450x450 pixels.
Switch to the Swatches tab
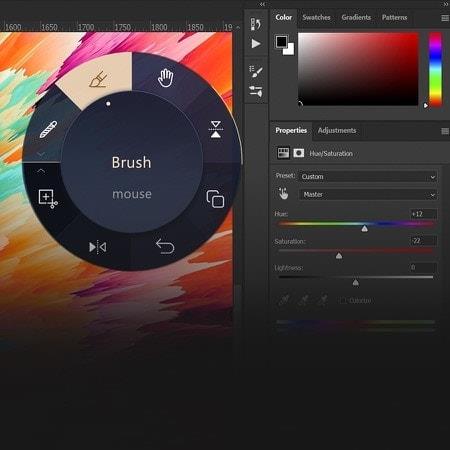[x=316, y=17]
